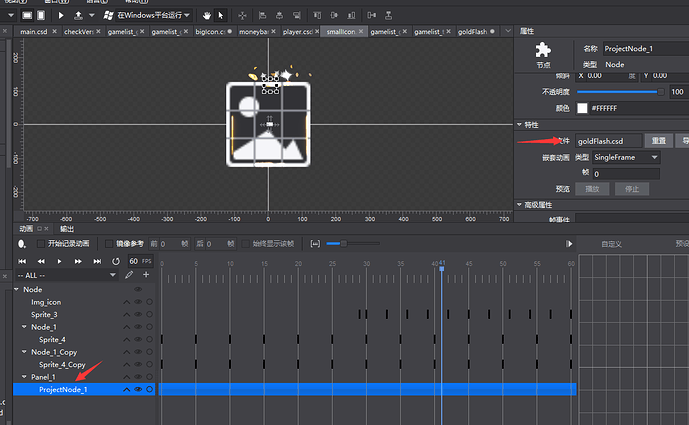The image size is (689, 425).
Task: Toggle lock circle for Sprite_4 row
Action: (149, 339)
